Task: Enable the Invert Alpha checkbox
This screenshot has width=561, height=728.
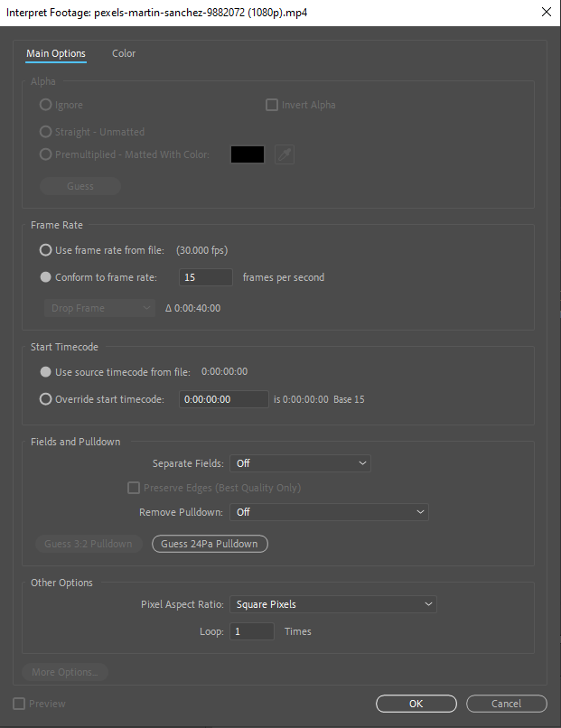Action: point(272,105)
